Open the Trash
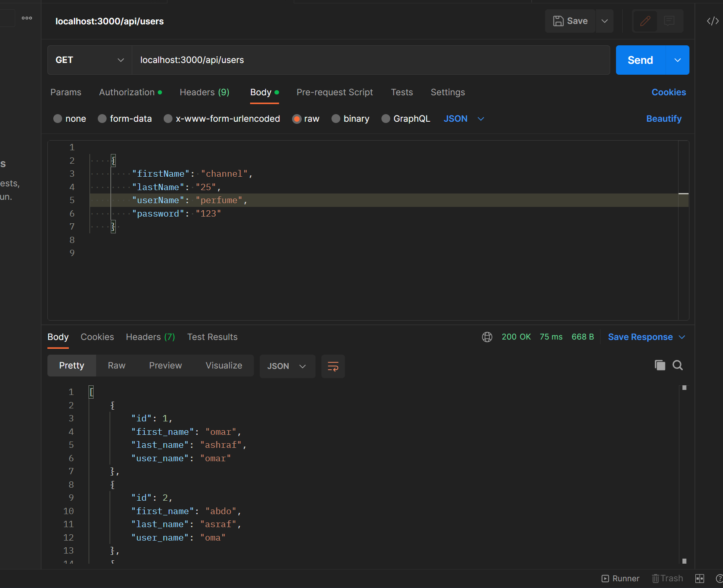The width and height of the screenshot is (723, 588). (x=667, y=578)
